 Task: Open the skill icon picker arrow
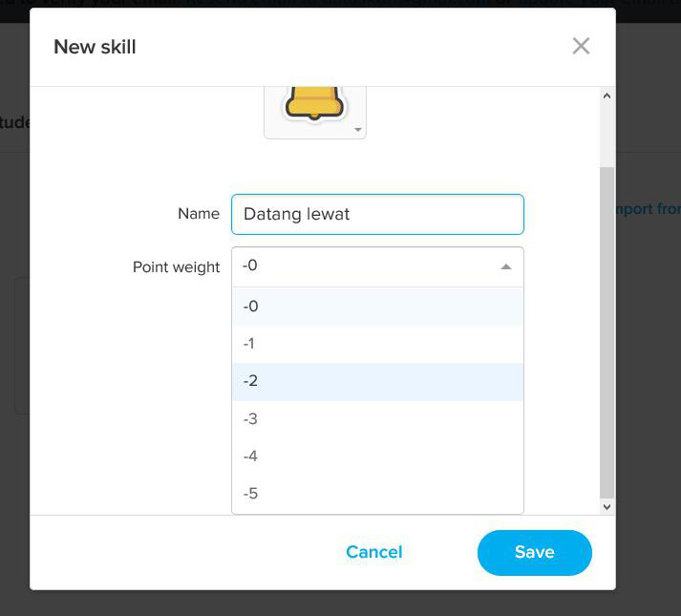(x=358, y=130)
